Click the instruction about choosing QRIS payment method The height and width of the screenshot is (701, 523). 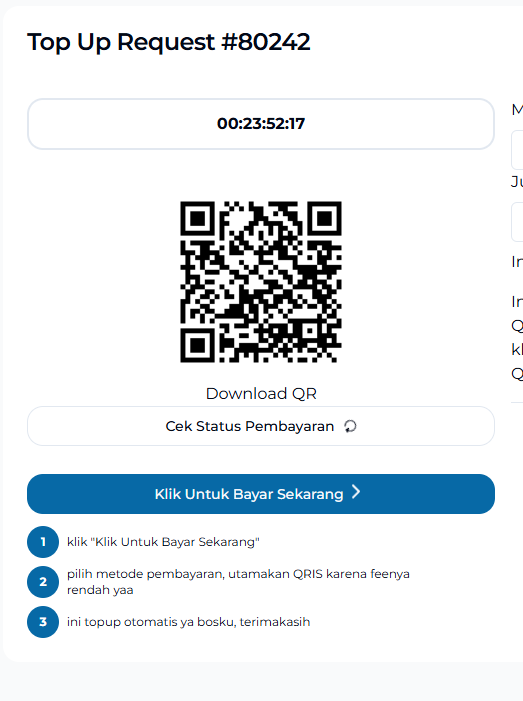(x=238, y=582)
